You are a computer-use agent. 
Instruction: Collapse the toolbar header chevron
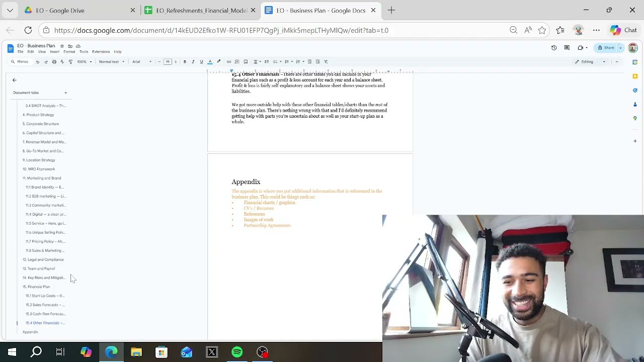[x=617, y=62]
